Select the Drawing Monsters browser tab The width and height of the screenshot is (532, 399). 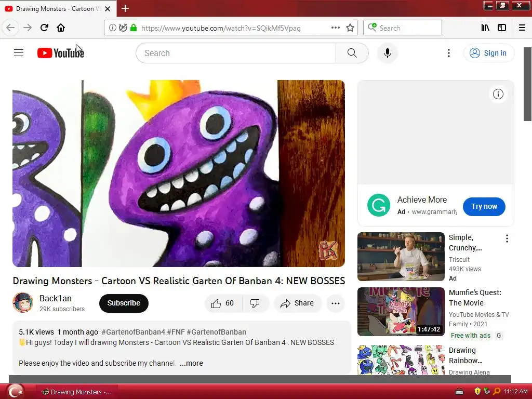58,9
